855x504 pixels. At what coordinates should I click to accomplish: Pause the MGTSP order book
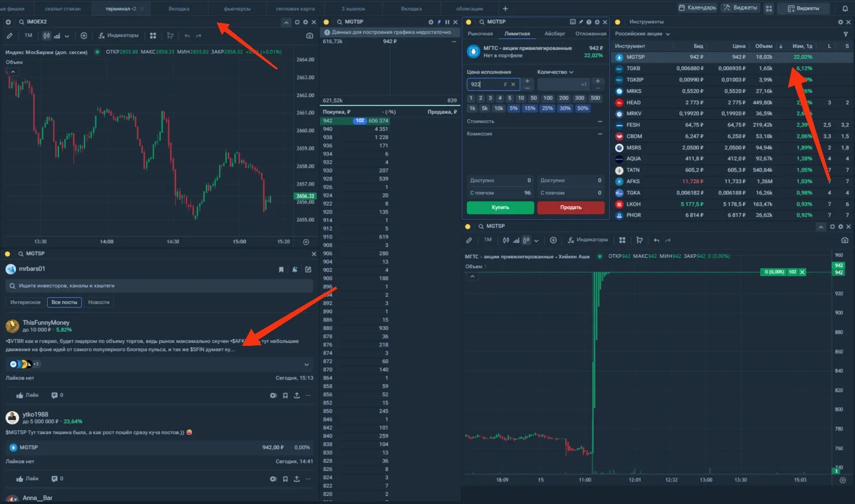click(x=447, y=22)
